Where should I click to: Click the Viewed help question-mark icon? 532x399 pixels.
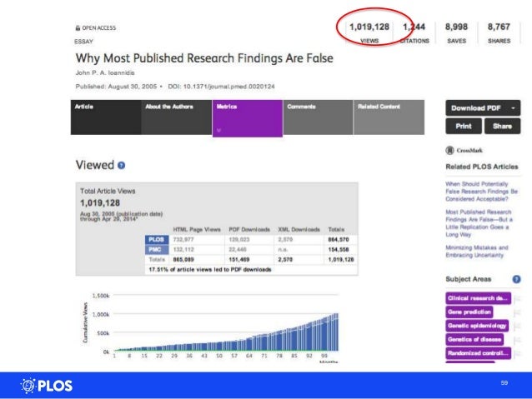121,166
